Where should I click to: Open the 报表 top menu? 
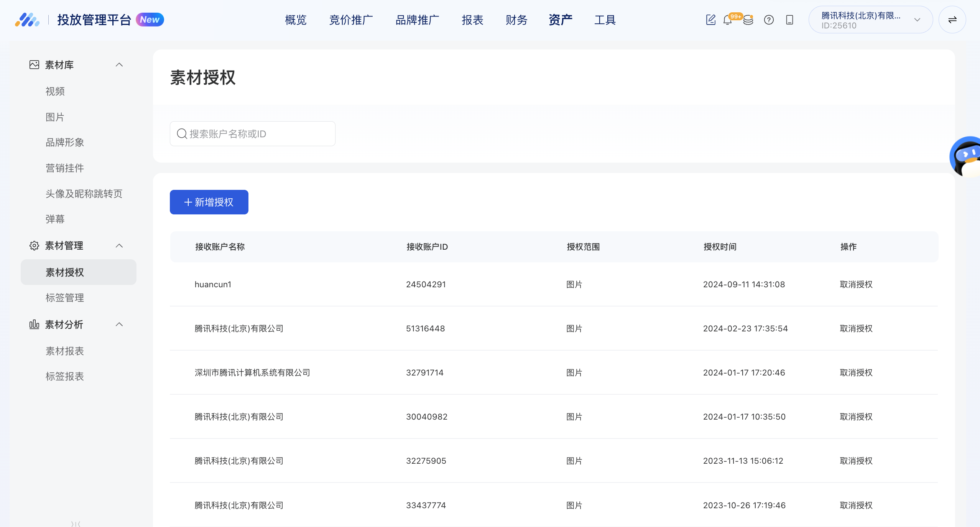472,20
